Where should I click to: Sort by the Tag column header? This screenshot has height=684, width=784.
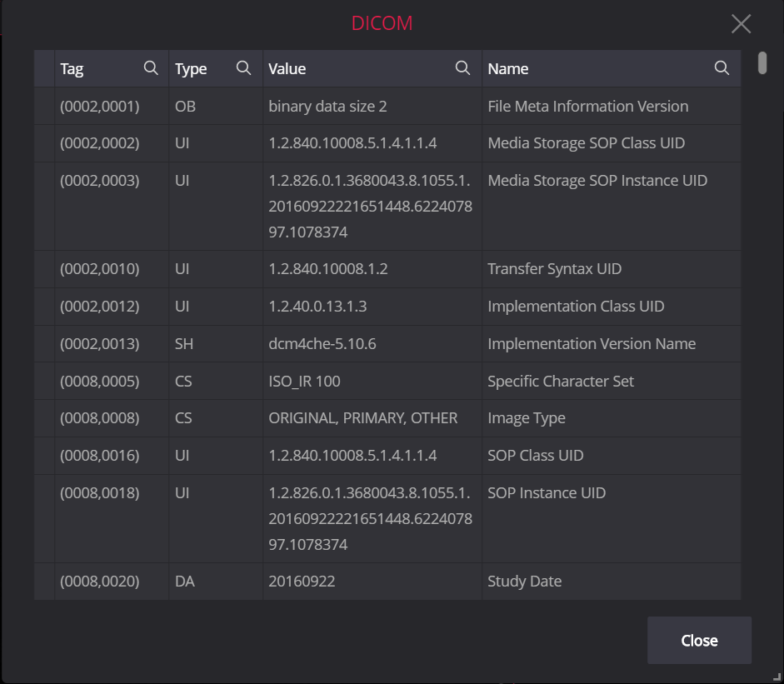[x=72, y=68]
